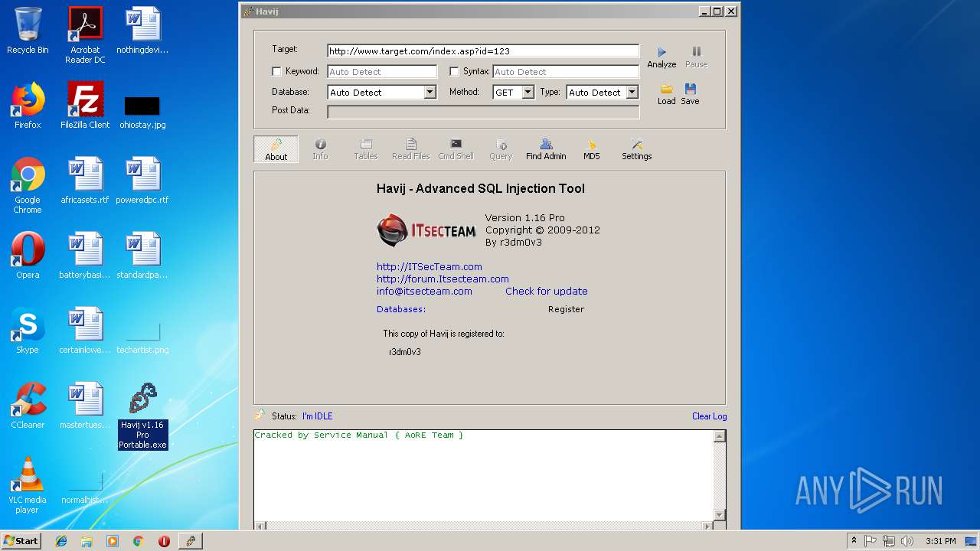Open the Cmd Shell tab
Screen dimensions: 980x551
[x=456, y=149]
